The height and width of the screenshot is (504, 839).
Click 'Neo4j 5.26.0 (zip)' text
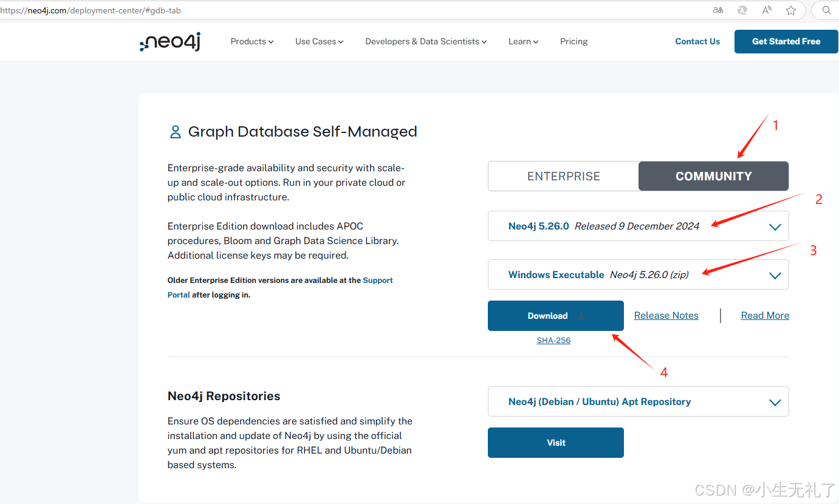(x=649, y=274)
